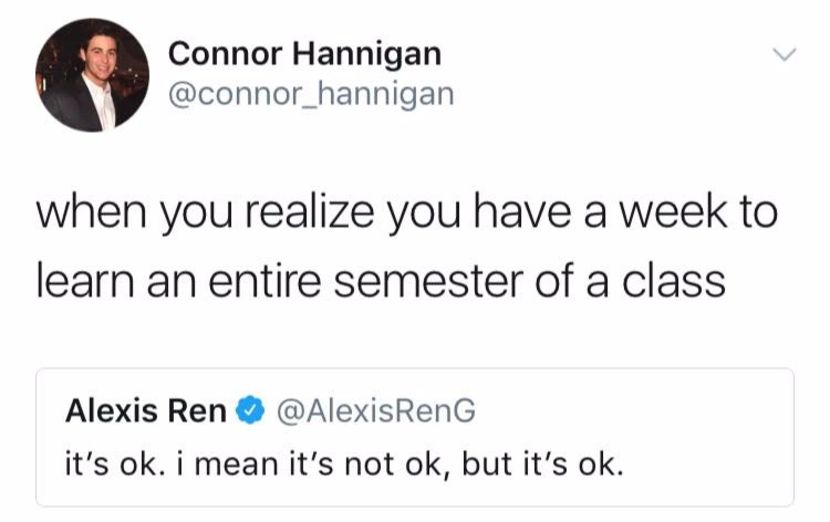This screenshot has height=522, width=830.
Task: Click the word "learn" in the tweet
Action: pyautogui.click(x=79, y=281)
